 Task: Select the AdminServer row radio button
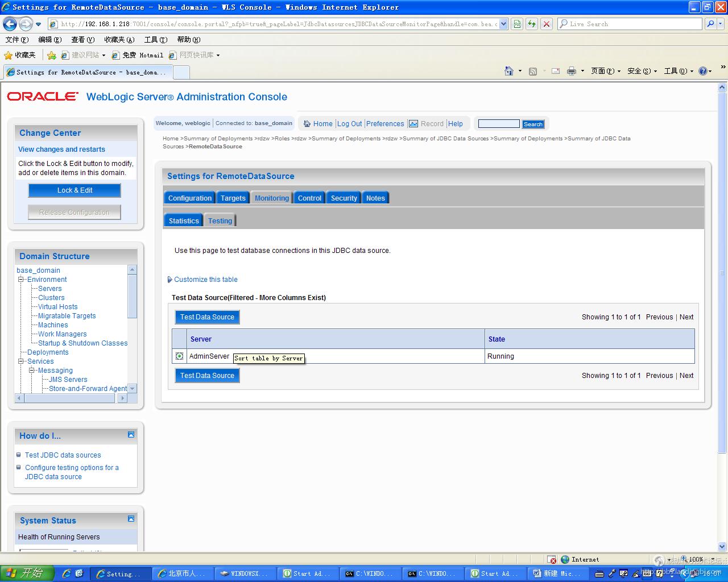point(179,356)
